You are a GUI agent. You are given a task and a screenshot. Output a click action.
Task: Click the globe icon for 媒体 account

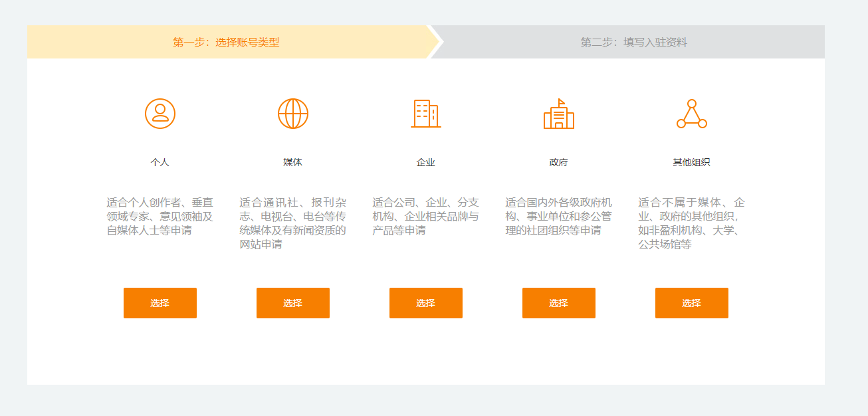(293, 114)
